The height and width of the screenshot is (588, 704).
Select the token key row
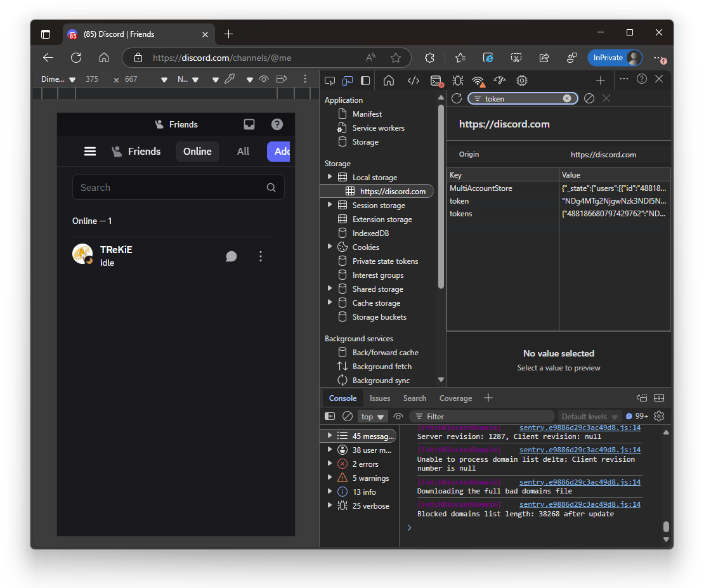coord(559,201)
